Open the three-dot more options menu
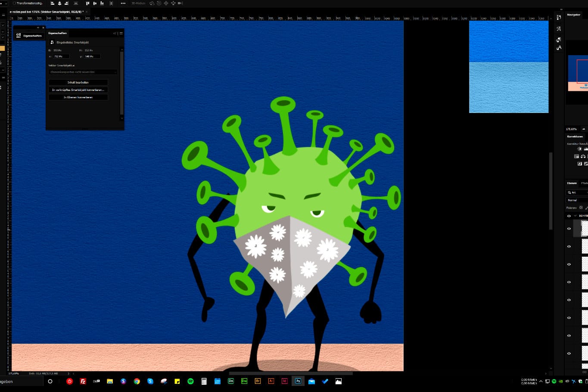 (x=123, y=3)
